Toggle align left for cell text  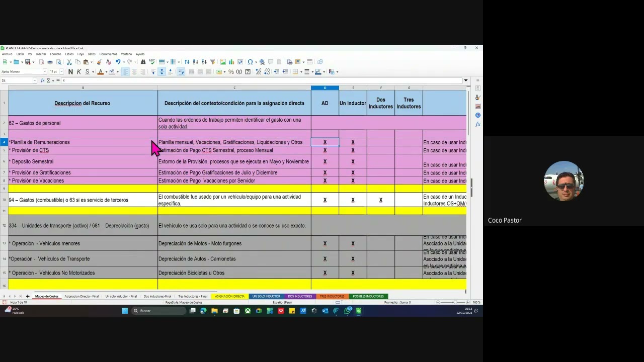coord(126,72)
